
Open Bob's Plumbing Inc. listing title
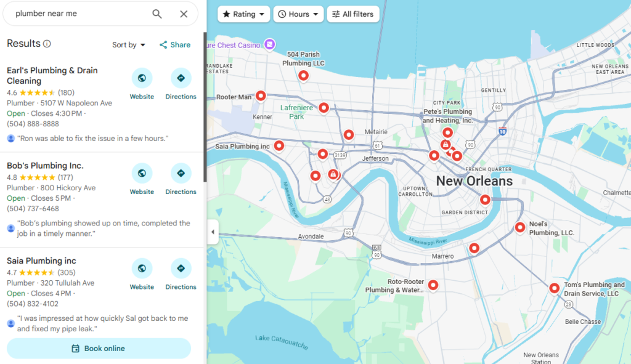click(x=45, y=166)
